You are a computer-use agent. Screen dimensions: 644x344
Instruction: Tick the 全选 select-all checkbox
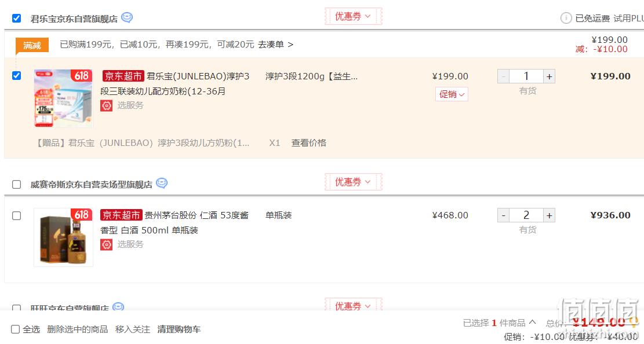(15, 329)
